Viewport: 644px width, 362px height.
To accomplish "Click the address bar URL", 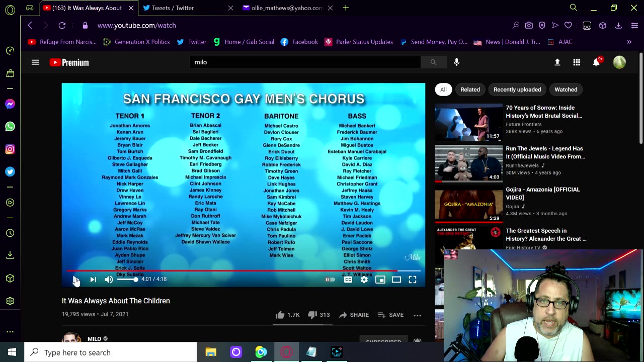I will [x=137, y=25].
